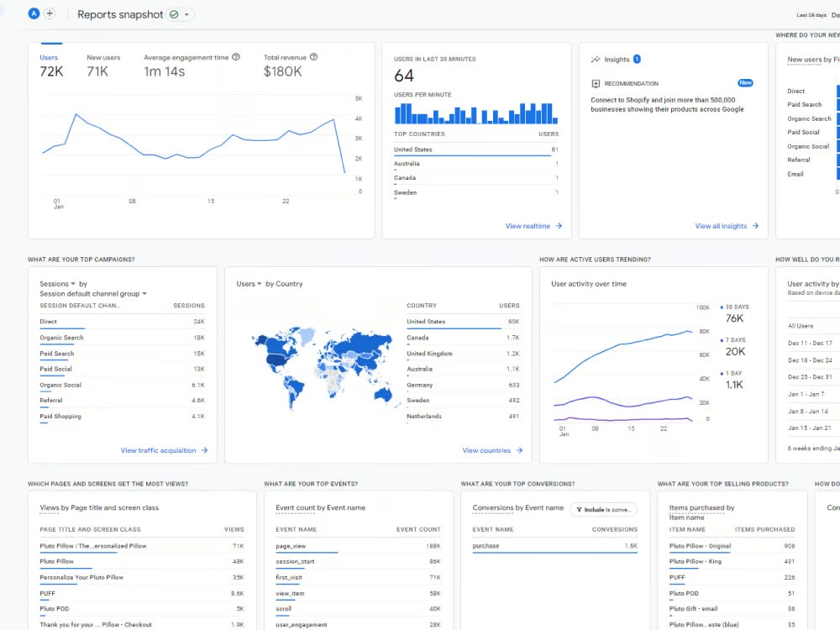Click the Include is conversion filter chip
Viewport: 840px width, 630px height.
(x=604, y=510)
